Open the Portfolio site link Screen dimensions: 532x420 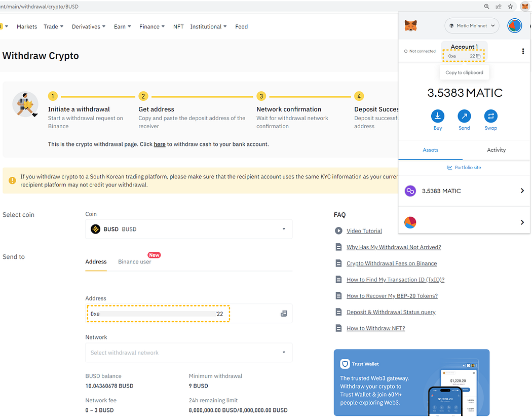click(x=468, y=168)
